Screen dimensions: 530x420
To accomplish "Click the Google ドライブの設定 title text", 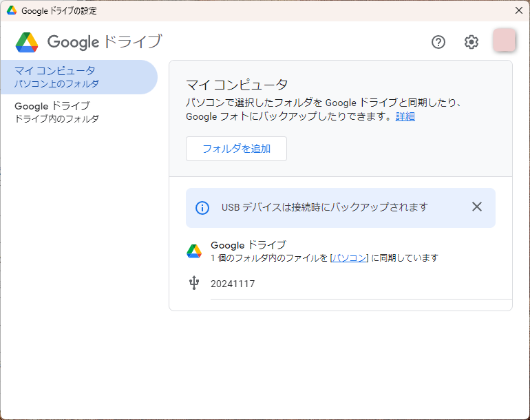I will [59, 11].
